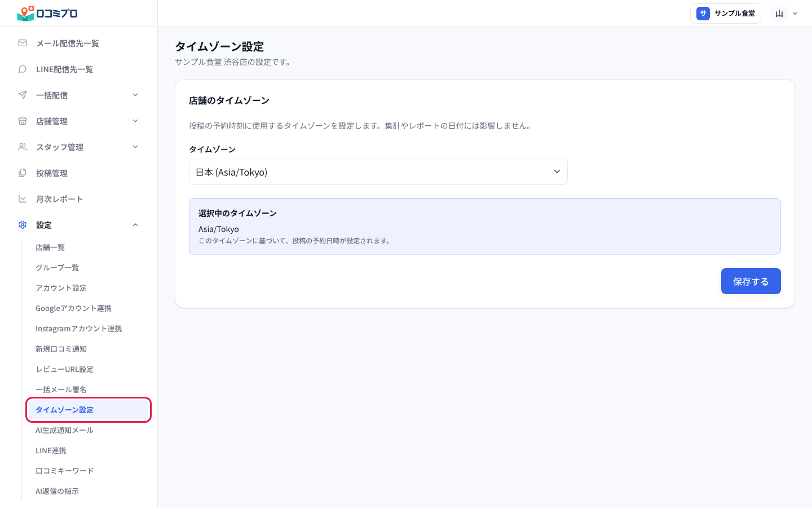
Task: Click the Asia/Tokyo value in info box
Action: (219, 229)
